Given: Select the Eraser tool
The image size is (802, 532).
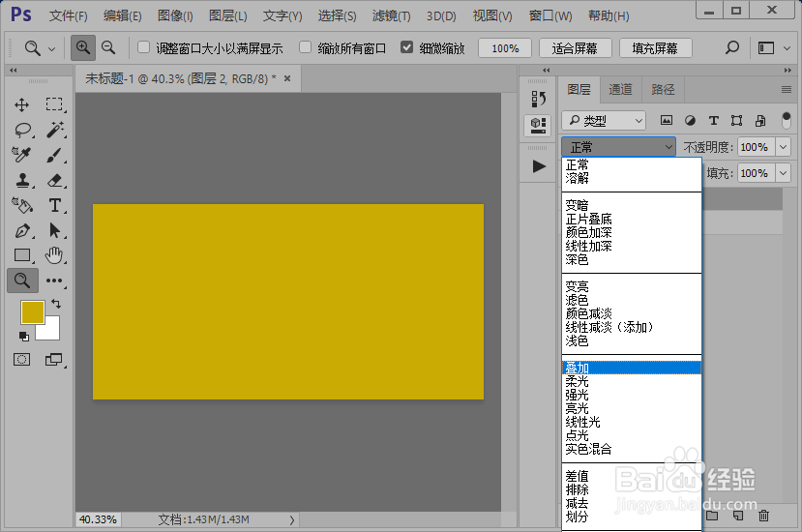Looking at the screenshot, I should tap(55, 180).
